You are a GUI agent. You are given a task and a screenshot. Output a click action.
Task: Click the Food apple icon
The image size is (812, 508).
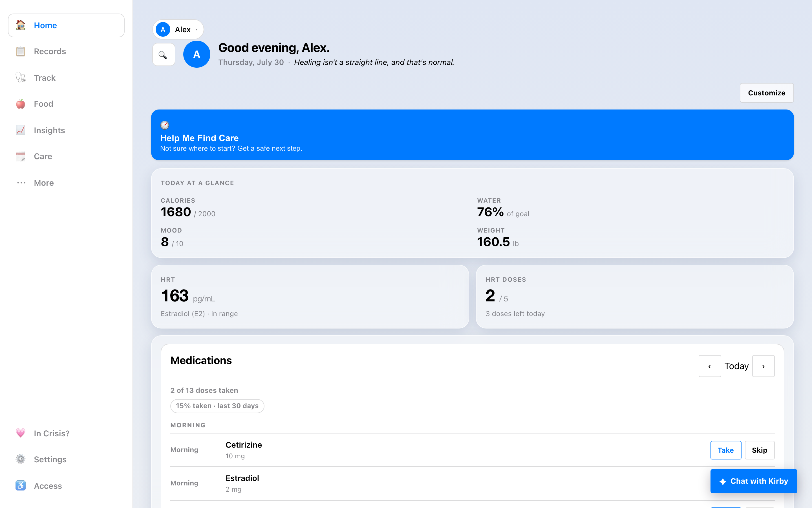pyautogui.click(x=21, y=104)
